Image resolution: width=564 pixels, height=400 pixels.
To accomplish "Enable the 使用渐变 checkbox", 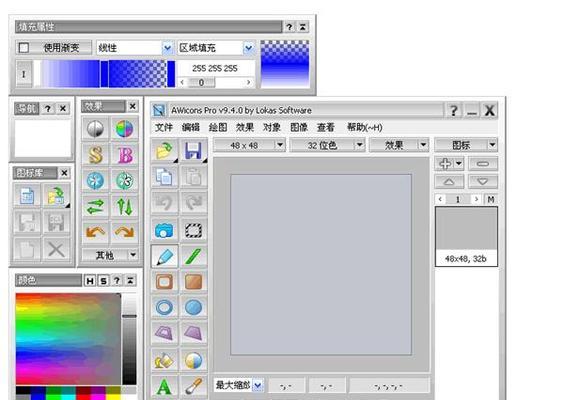I will tap(24, 48).
